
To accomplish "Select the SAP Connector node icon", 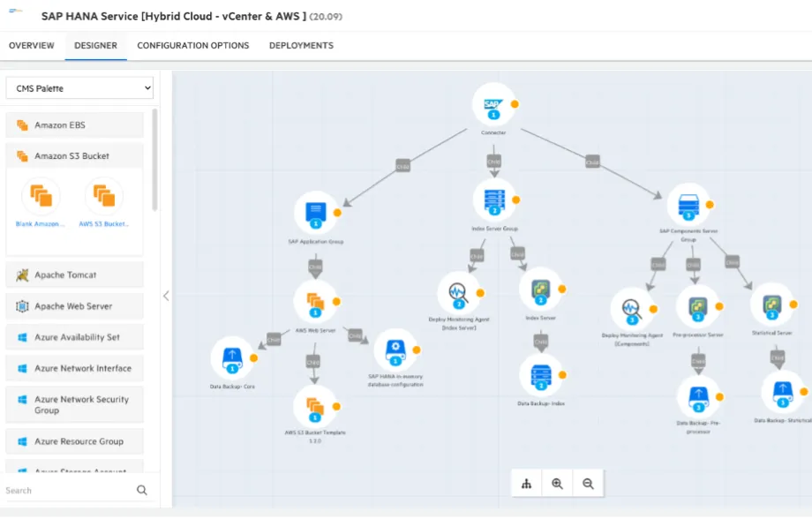I will 493,103.
